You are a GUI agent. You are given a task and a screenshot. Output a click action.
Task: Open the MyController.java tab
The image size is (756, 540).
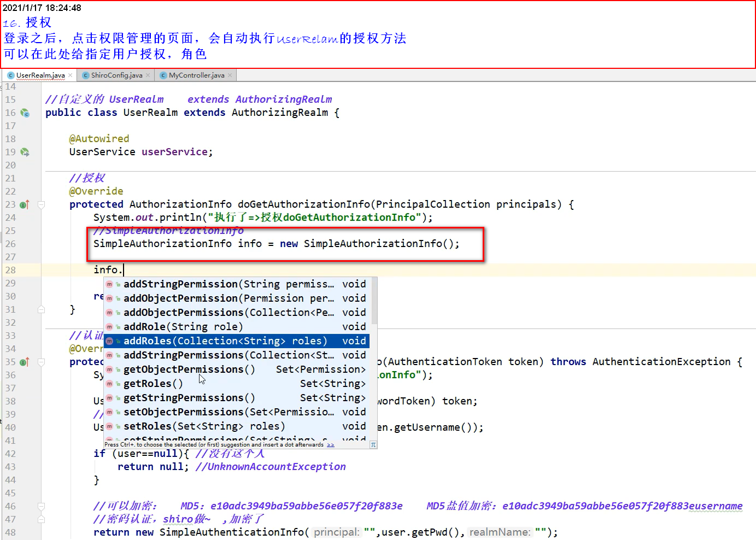196,75
